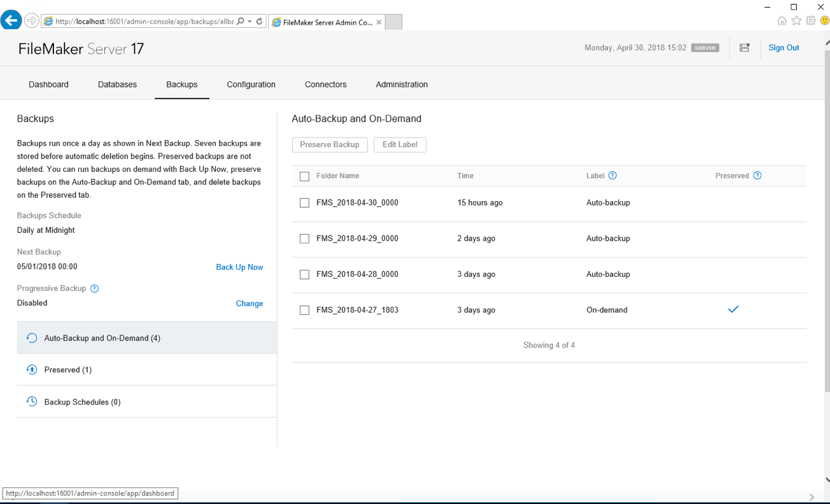Click folder name FMS_2018-04-29_0000
830x504 pixels.
[357, 239]
